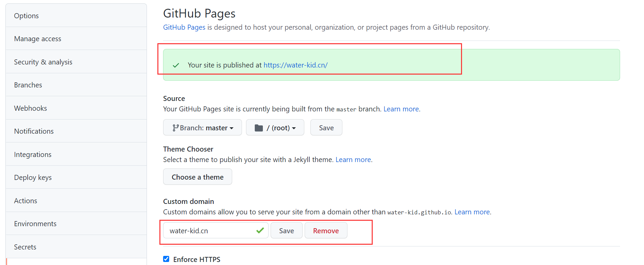644x265 pixels.
Task: Select Actions in settings sidebar
Action: point(76,201)
